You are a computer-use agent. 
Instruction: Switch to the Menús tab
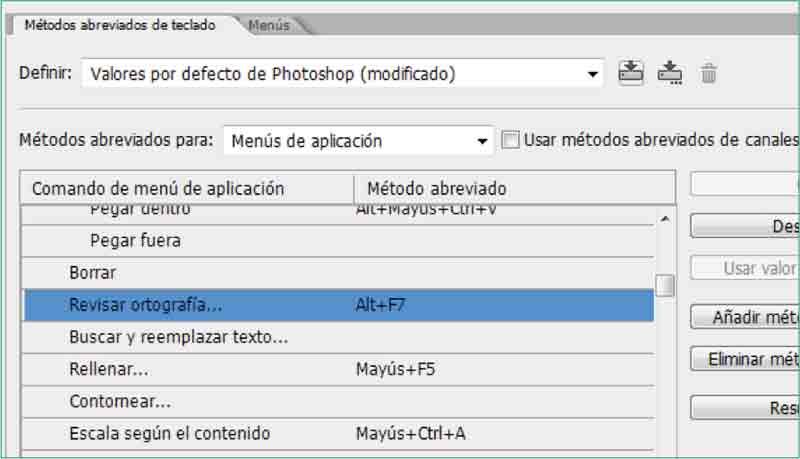tap(269, 25)
